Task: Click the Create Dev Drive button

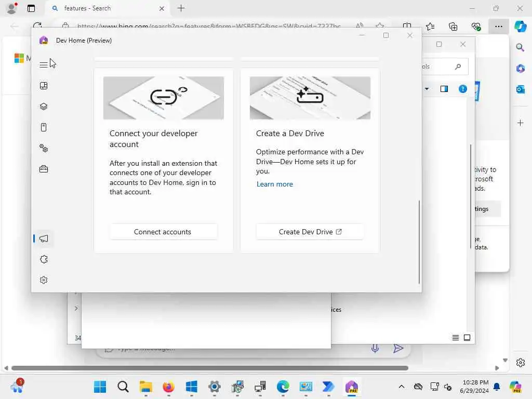Action: coord(310,232)
